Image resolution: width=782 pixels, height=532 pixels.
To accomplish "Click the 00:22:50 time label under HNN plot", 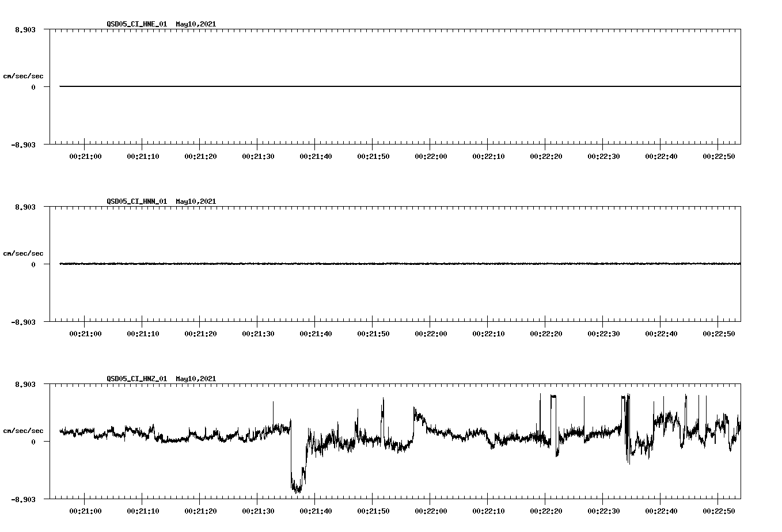I will pos(719,334).
